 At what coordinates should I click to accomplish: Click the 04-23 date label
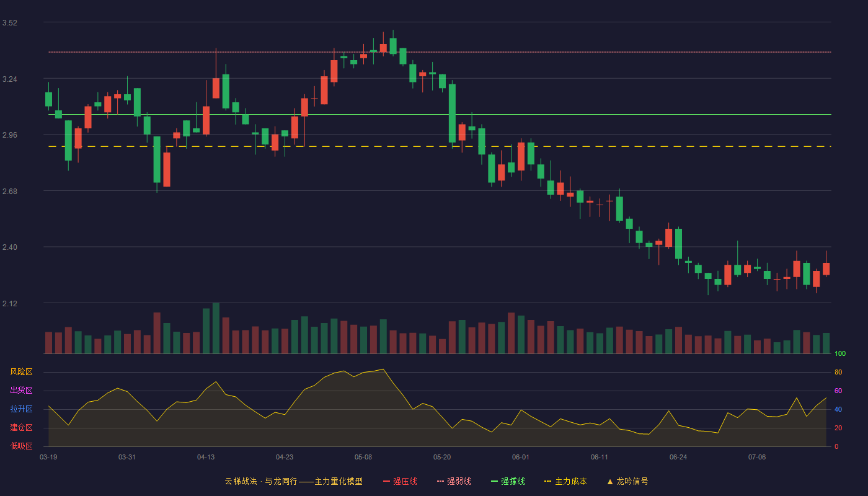[x=285, y=457]
